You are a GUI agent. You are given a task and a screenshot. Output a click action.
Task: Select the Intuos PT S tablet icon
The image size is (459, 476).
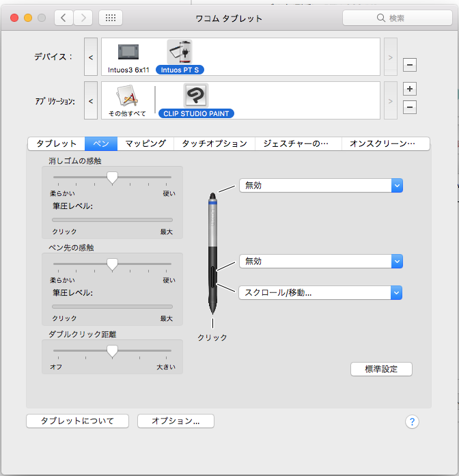click(x=180, y=52)
